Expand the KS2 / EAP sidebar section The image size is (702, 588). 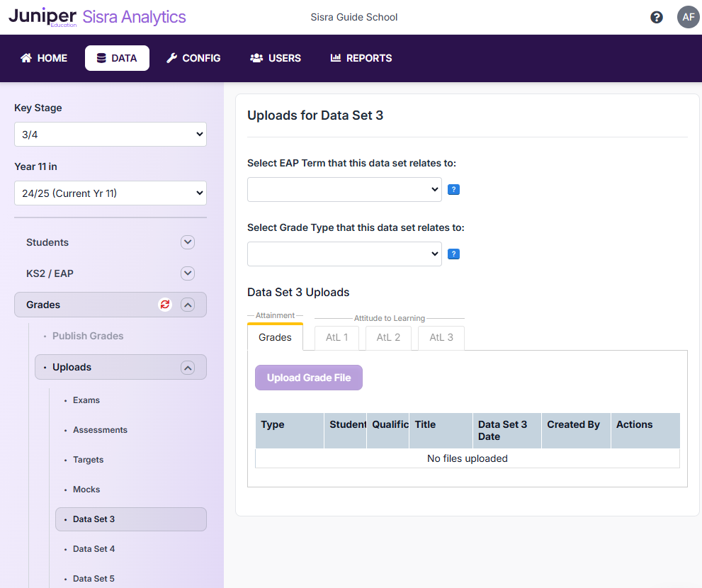pos(188,273)
